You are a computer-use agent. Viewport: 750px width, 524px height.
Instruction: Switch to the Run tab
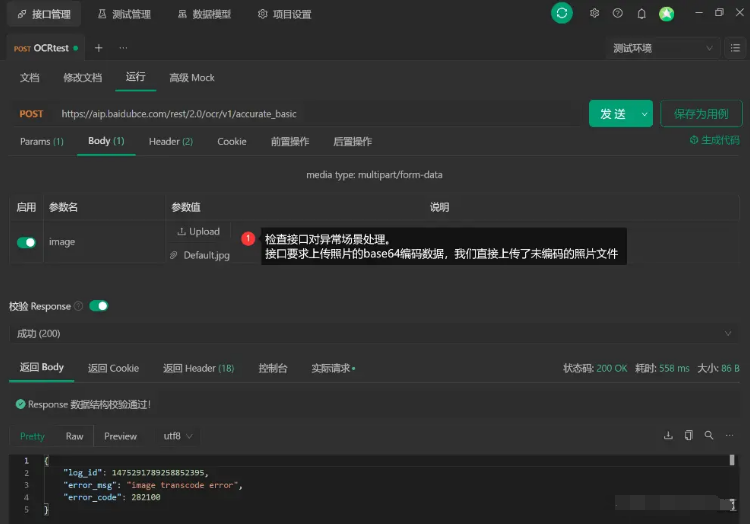(x=135, y=77)
